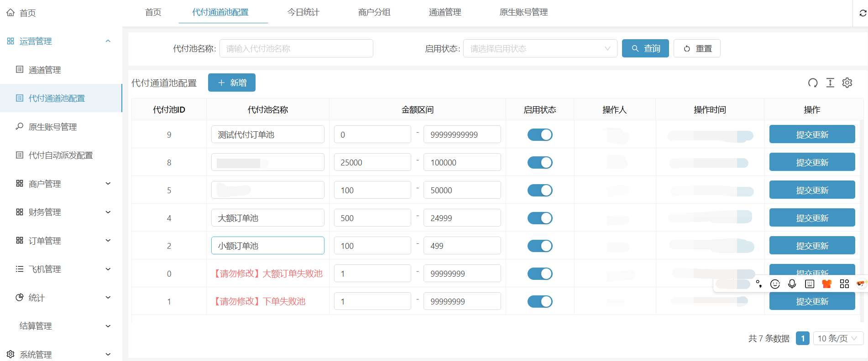The height and width of the screenshot is (361, 868).
Task: Expand the 财务管理 menu
Action: (x=108, y=212)
